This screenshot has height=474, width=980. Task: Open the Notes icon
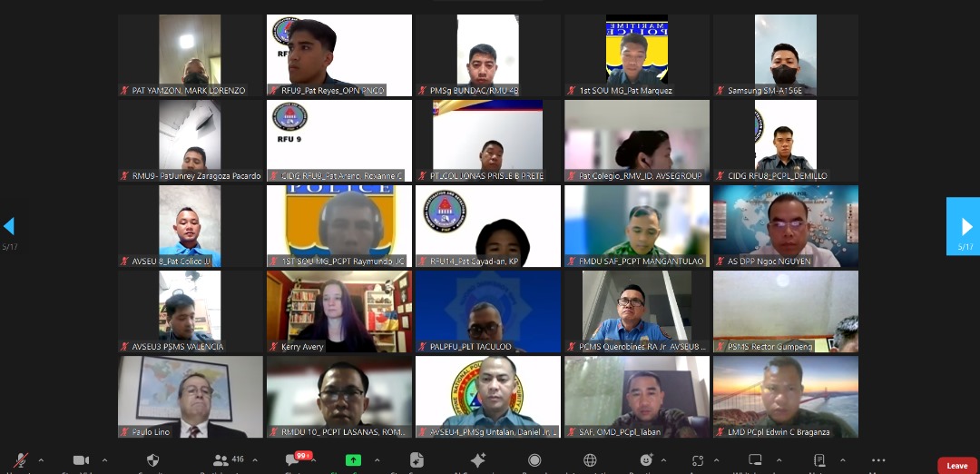pyautogui.click(x=819, y=460)
